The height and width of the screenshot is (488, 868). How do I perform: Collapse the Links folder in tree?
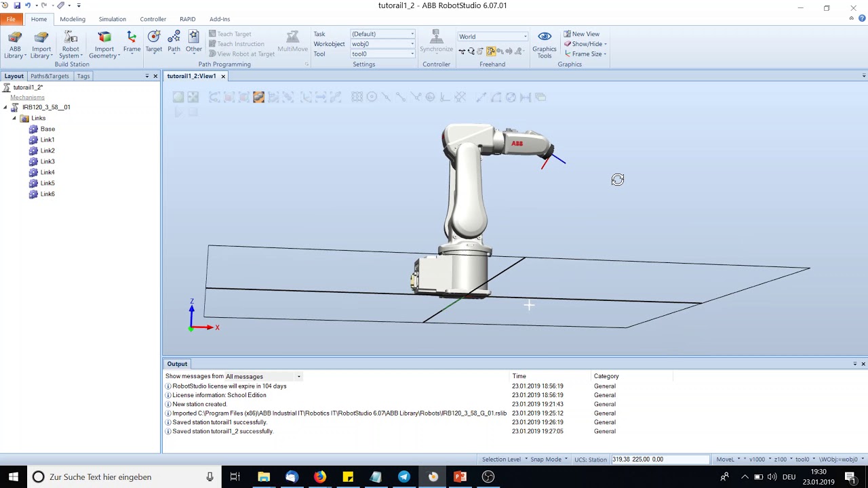pyautogui.click(x=14, y=118)
